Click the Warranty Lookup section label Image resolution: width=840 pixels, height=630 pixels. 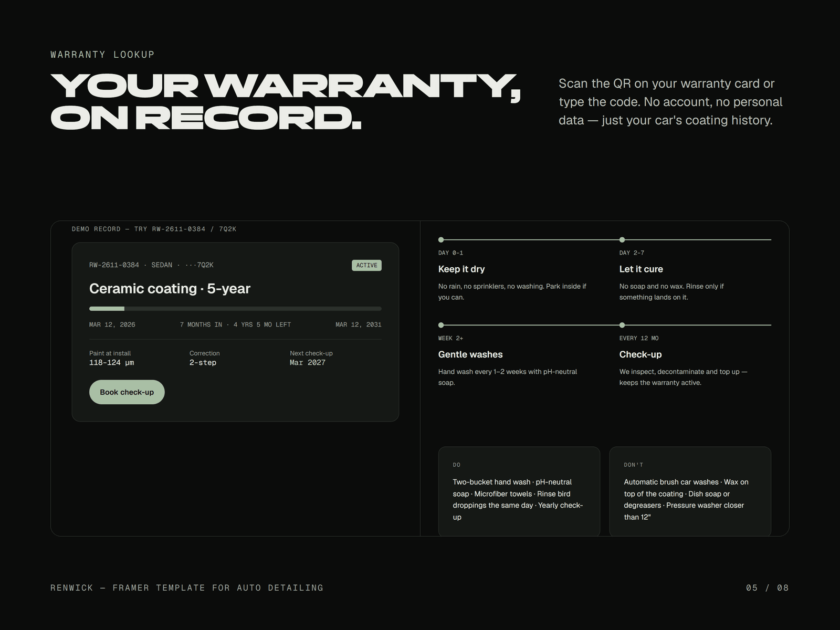(102, 55)
